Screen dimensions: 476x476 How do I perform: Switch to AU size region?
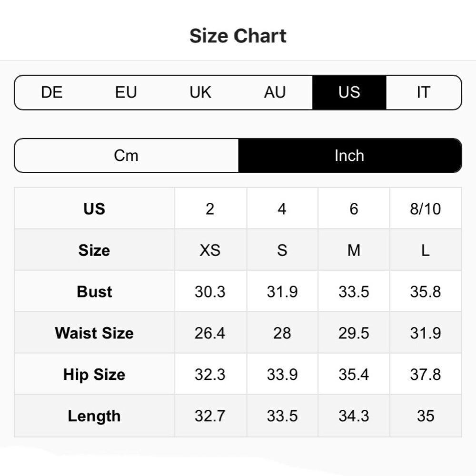tap(275, 92)
